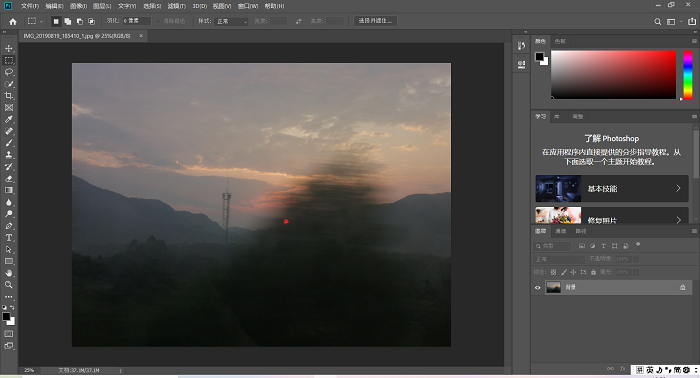The height and width of the screenshot is (378, 700).
Task: Select the Quick Selection tool
Action: click(x=8, y=84)
